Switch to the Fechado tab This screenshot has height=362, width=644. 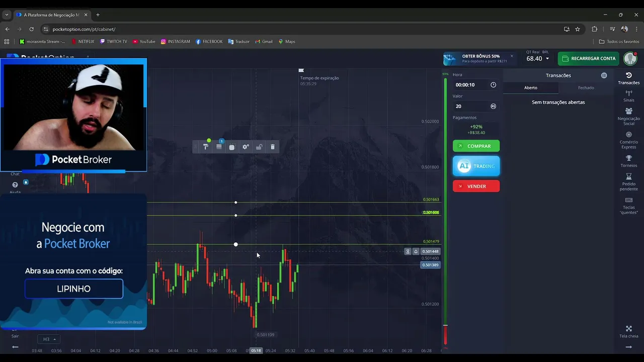point(586,87)
